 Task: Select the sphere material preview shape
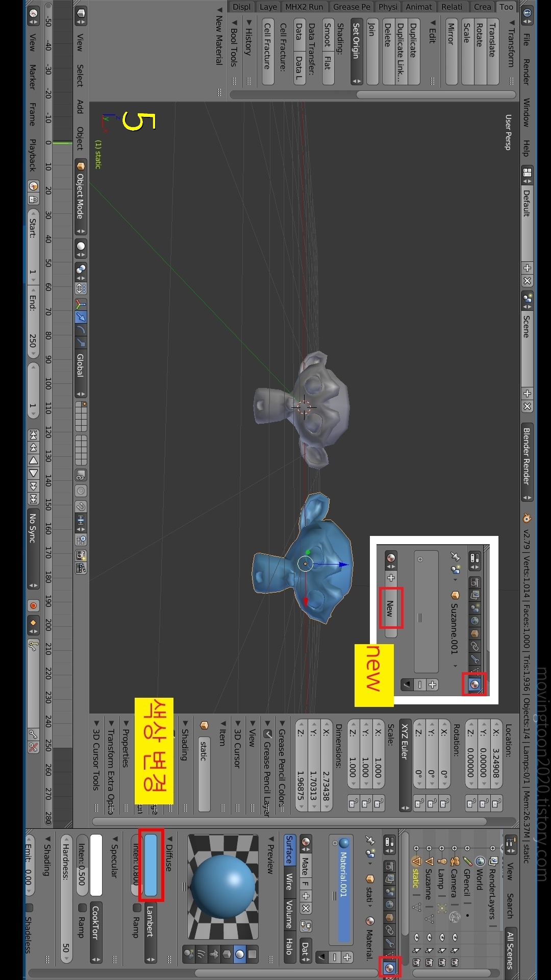pyautogui.click(x=239, y=953)
